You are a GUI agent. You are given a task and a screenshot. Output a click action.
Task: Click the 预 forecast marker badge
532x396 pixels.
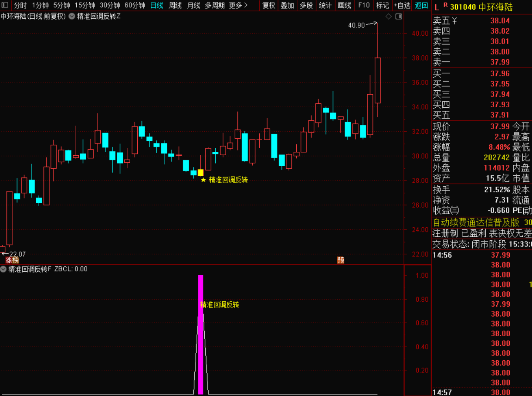pos(341,260)
